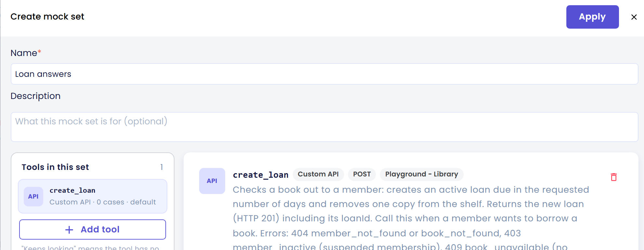The width and height of the screenshot is (644, 250).
Task: Close the Create mock set dialog
Action: [x=634, y=17]
